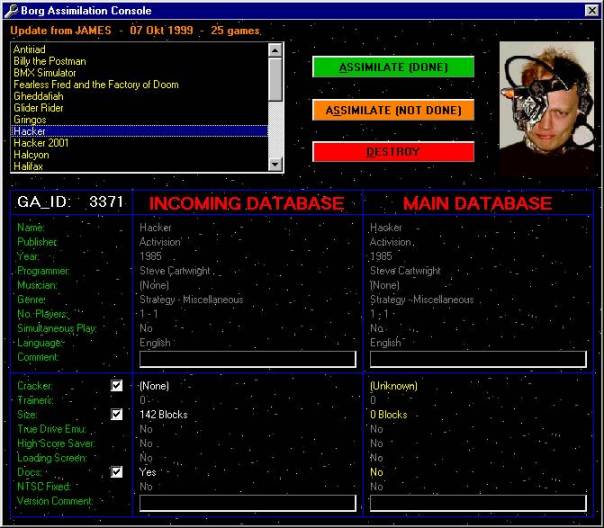Image resolution: width=604 pixels, height=528 pixels.
Task: Click the Incoming Database Version Comment field
Action: pyautogui.click(x=248, y=503)
